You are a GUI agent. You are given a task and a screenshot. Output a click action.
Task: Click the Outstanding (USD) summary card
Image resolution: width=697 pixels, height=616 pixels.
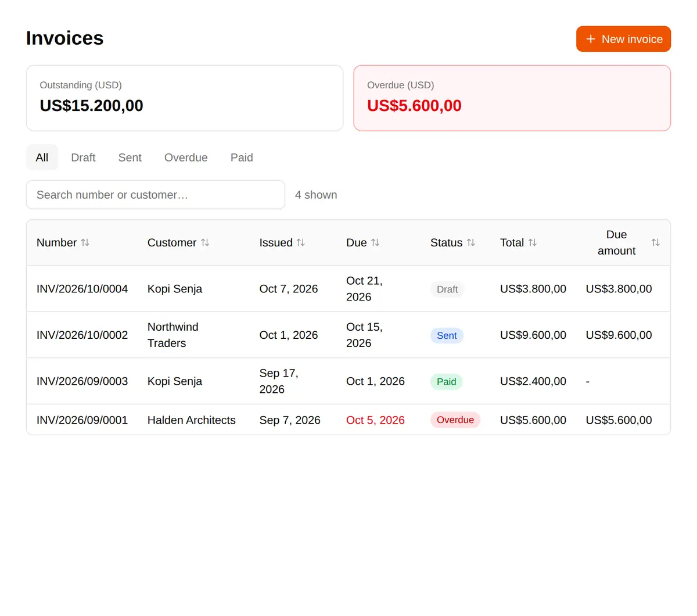click(185, 98)
